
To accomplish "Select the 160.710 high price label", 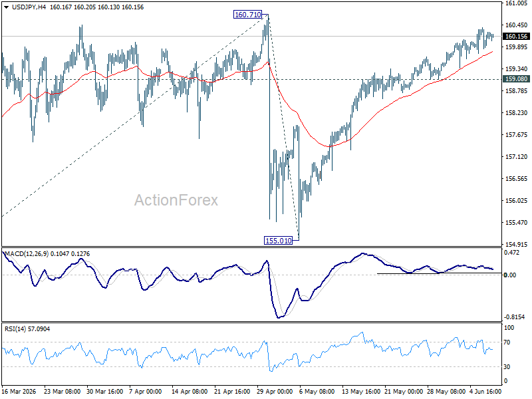I will [247, 15].
